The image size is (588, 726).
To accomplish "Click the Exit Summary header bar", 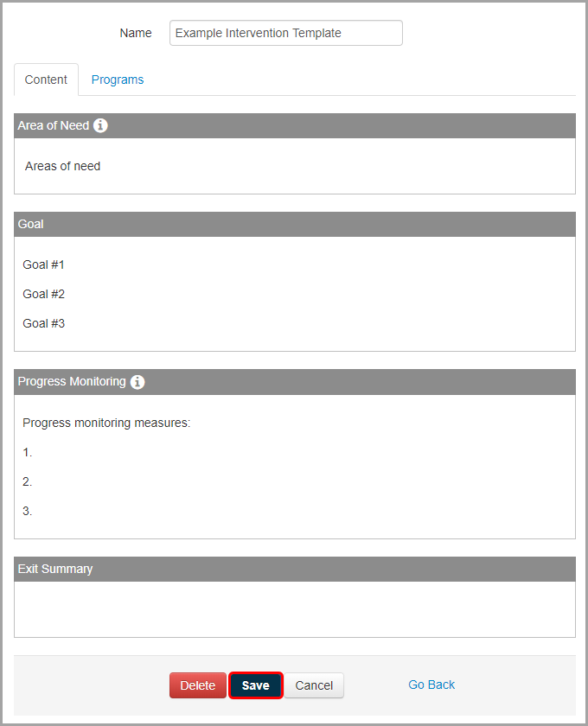I will click(x=294, y=569).
